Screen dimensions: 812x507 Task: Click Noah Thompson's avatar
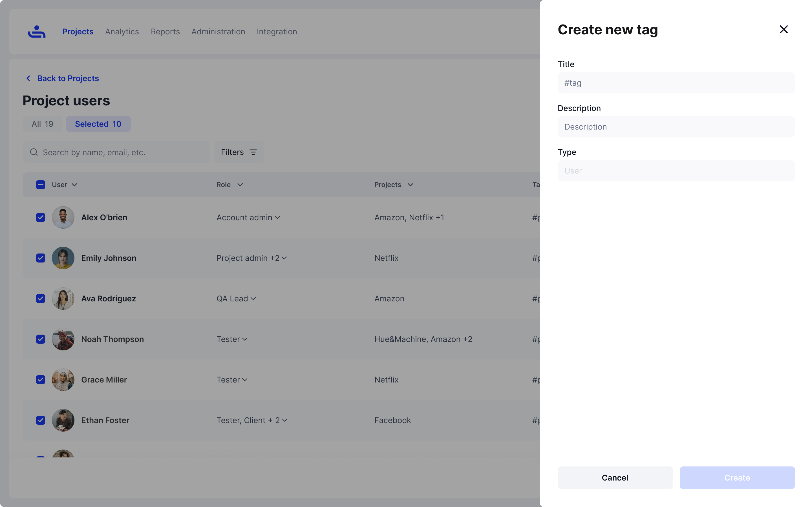pos(63,339)
